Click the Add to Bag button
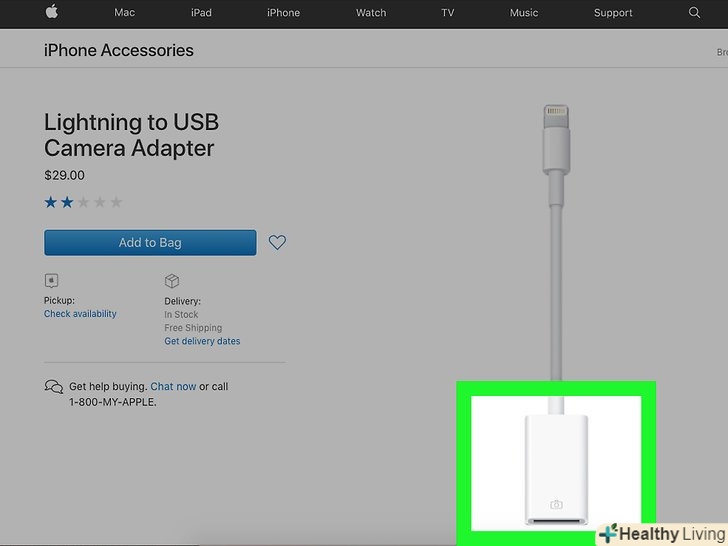The width and height of the screenshot is (728, 546). pyautogui.click(x=150, y=242)
